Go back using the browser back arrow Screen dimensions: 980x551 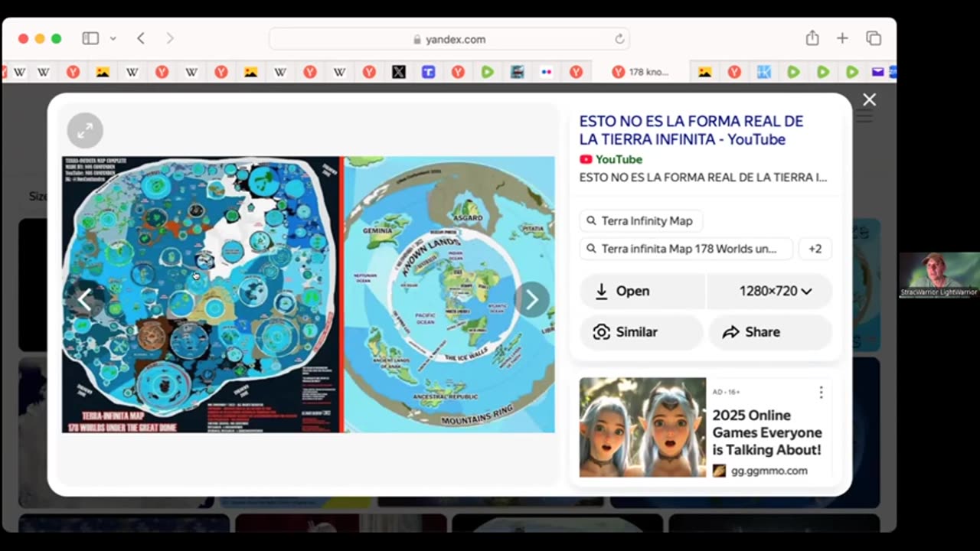pos(141,38)
